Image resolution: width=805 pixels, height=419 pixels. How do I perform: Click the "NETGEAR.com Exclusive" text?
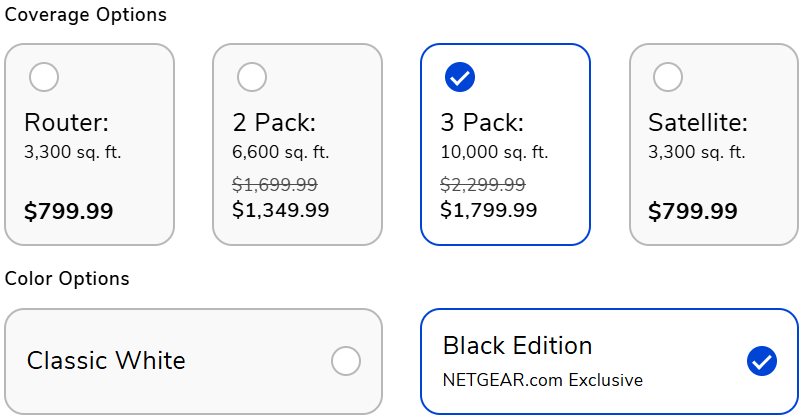(x=543, y=380)
